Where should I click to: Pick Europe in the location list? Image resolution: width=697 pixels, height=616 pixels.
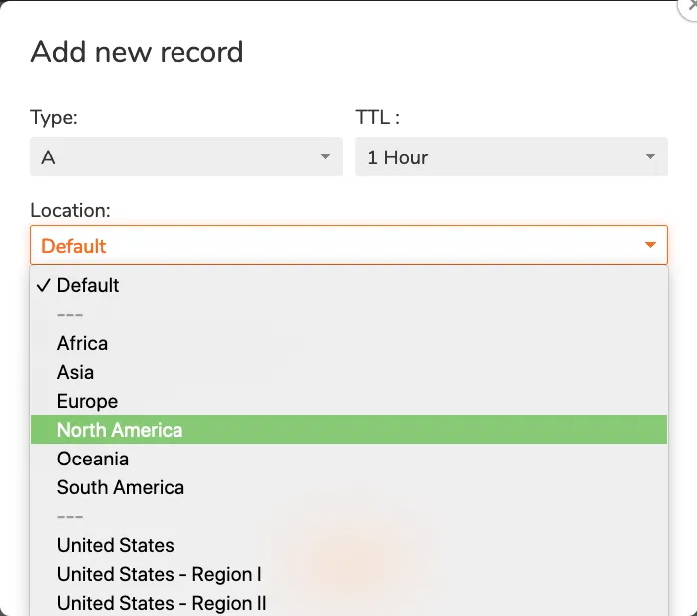(87, 402)
